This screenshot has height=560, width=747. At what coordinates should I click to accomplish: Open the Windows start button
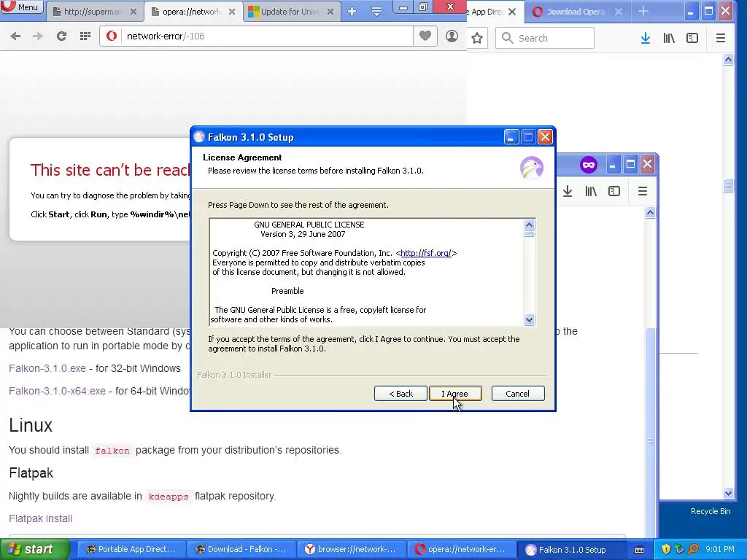pyautogui.click(x=34, y=550)
